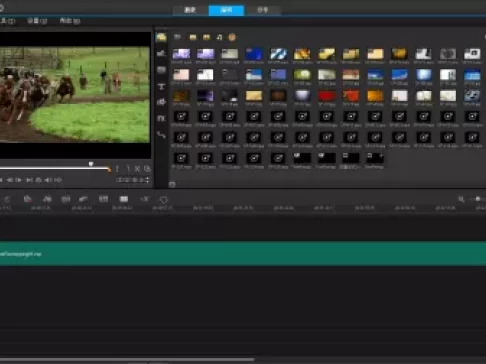Viewport: 486px width, 364px height.
Task: Click the scissors split clip icon
Action: pyautogui.click(x=137, y=169)
